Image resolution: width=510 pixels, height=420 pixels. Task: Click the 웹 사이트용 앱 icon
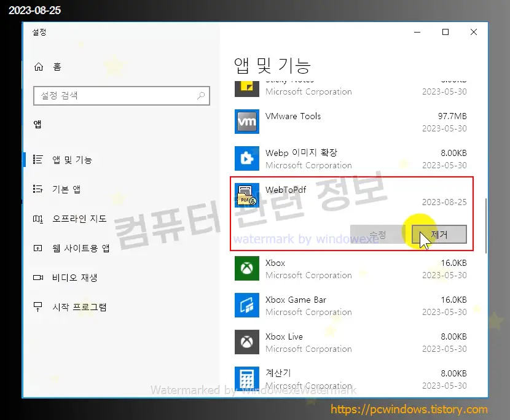coord(37,248)
